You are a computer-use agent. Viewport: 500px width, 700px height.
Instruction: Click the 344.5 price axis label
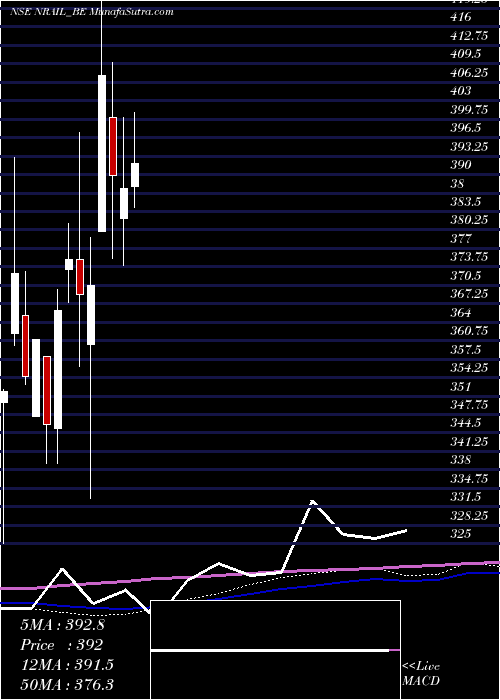[x=466, y=424]
